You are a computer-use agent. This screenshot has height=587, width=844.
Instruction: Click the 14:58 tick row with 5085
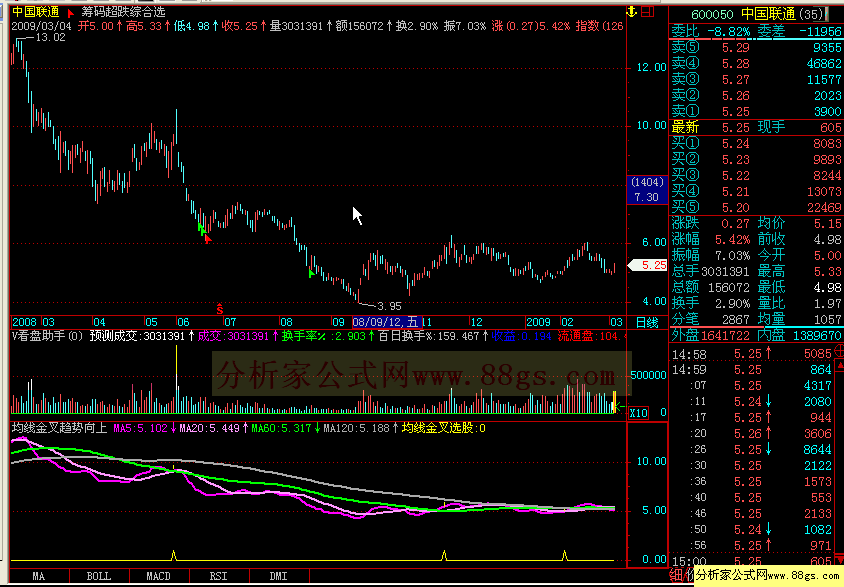(x=752, y=353)
